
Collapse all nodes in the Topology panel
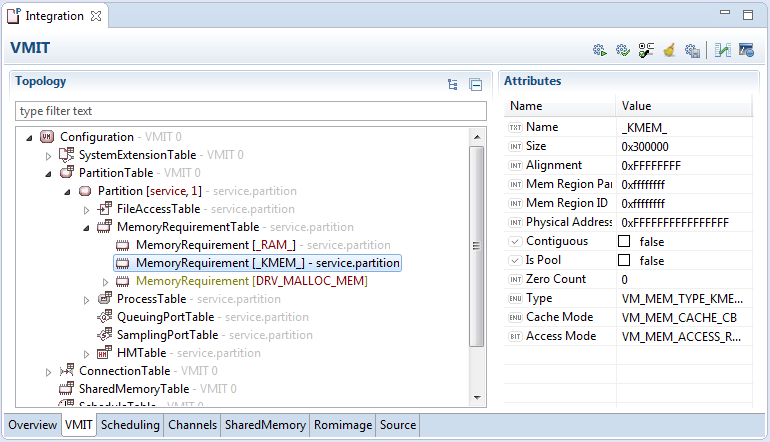[475, 85]
